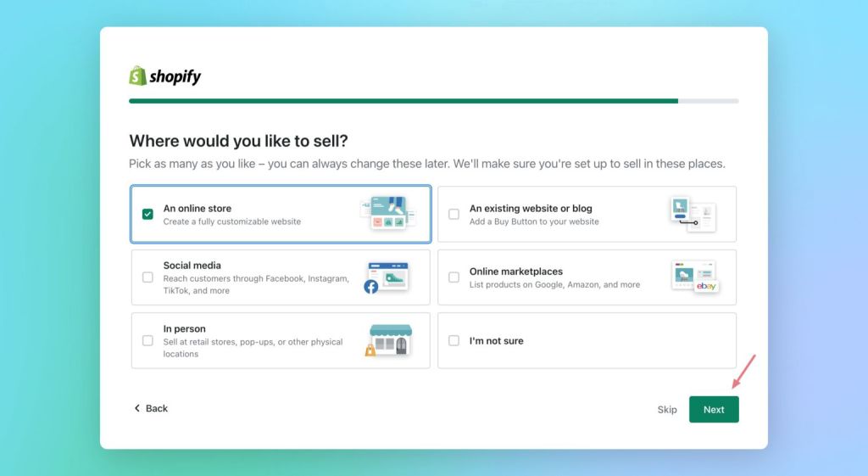Check the Social media checkbox
This screenshot has height=476, width=868.
147,277
